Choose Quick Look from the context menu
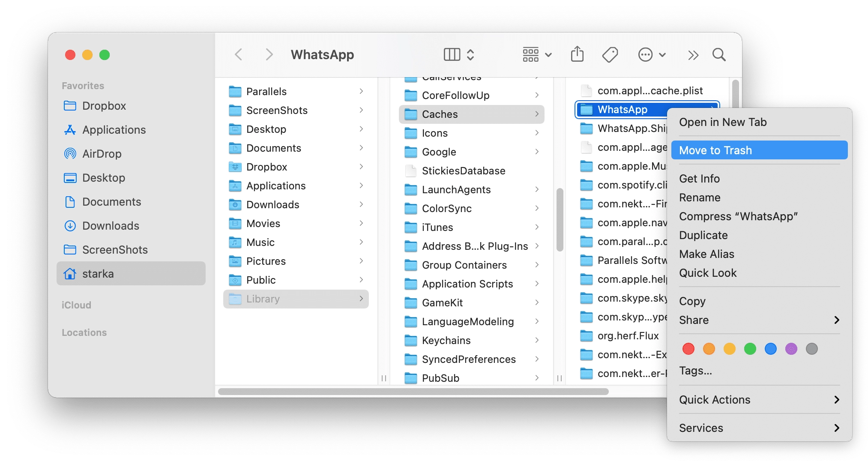 (759, 273)
